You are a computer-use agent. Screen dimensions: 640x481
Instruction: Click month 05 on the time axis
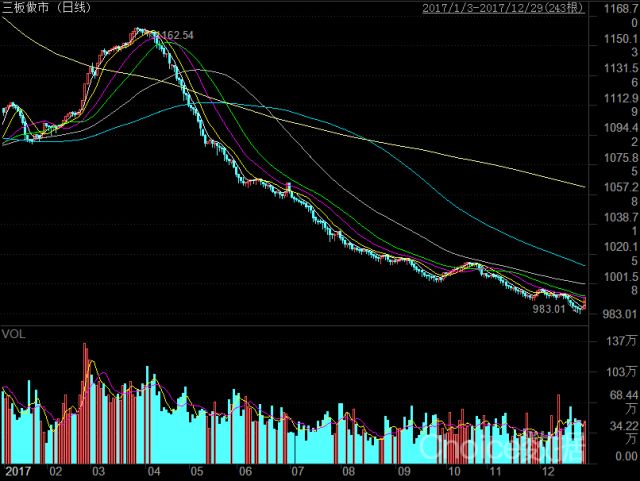point(197,471)
